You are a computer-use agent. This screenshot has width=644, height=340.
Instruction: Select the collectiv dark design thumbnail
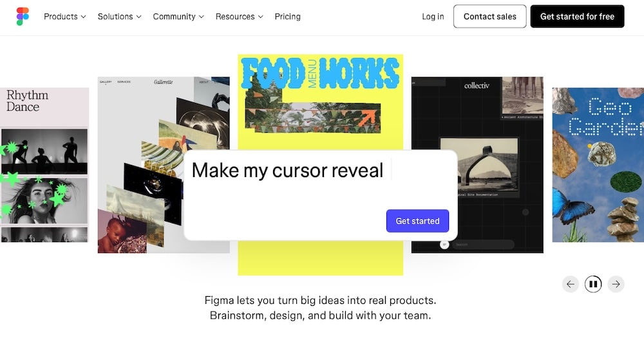point(477,165)
